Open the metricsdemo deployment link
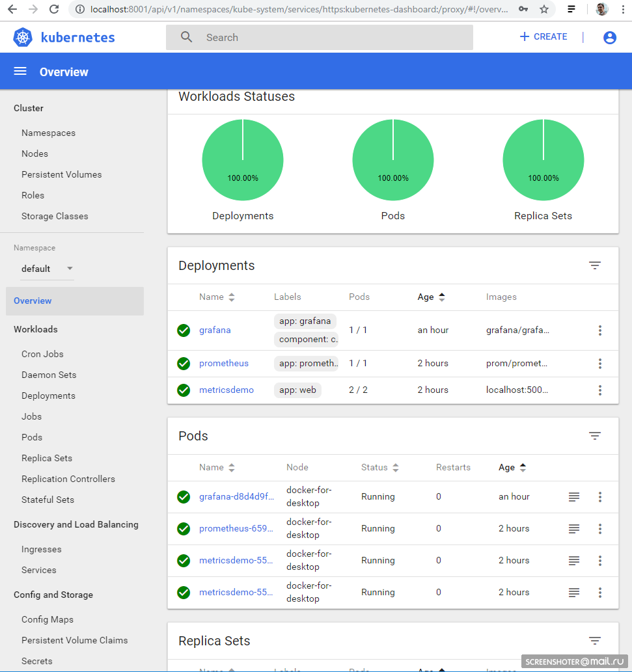This screenshot has height=672, width=632. tap(227, 390)
